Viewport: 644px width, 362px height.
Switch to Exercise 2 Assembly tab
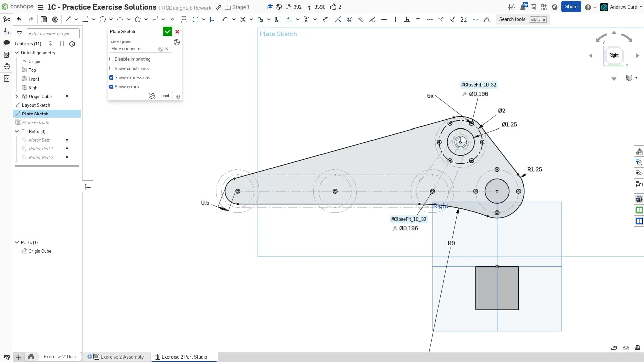(122, 357)
